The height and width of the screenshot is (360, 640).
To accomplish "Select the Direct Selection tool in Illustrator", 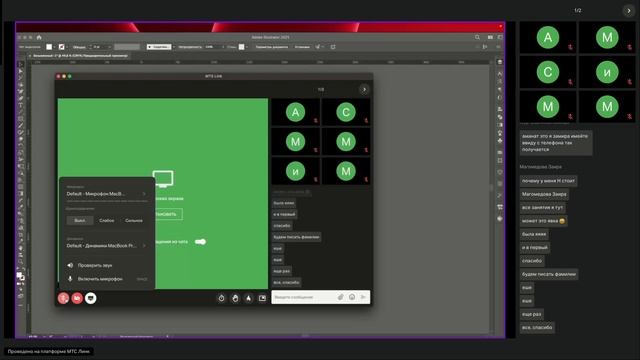I will (21, 71).
